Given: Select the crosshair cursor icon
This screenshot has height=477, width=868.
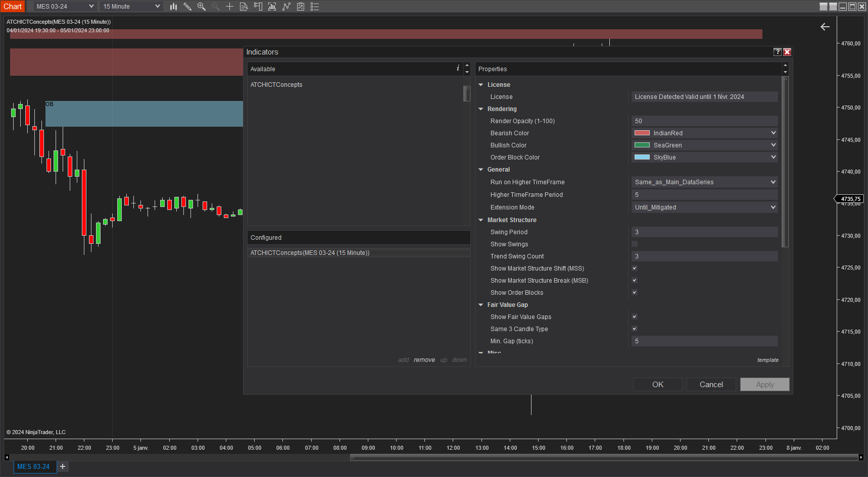Looking at the screenshot, I should pos(229,7).
